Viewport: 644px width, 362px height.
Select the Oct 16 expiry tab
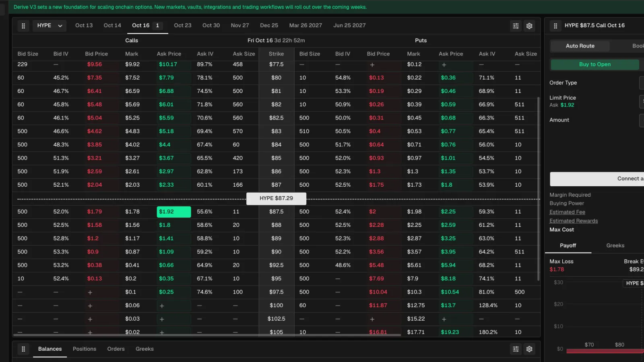pos(147,25)
